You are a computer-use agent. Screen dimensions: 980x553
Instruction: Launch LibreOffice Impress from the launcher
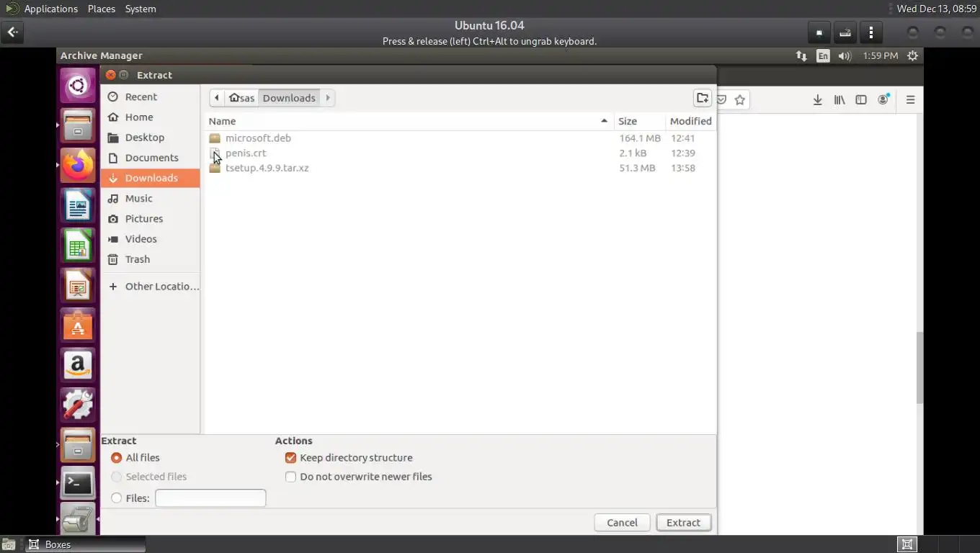tap(78, 286)
